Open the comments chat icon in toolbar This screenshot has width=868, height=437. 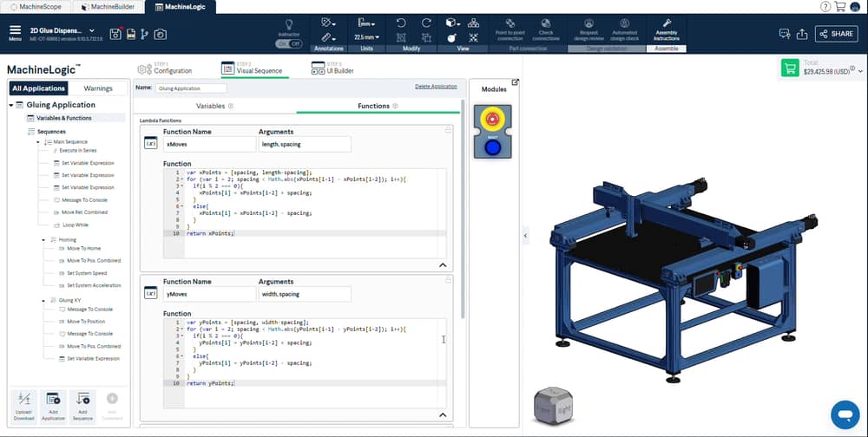[x=785, y=34]
